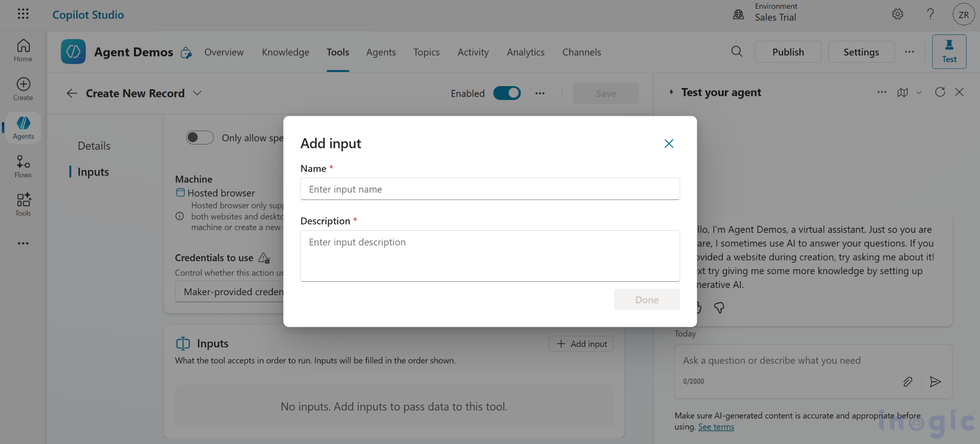The image size is (980, 444).
Task: Select Agents in the left sidebar
Action: point(23,128)
